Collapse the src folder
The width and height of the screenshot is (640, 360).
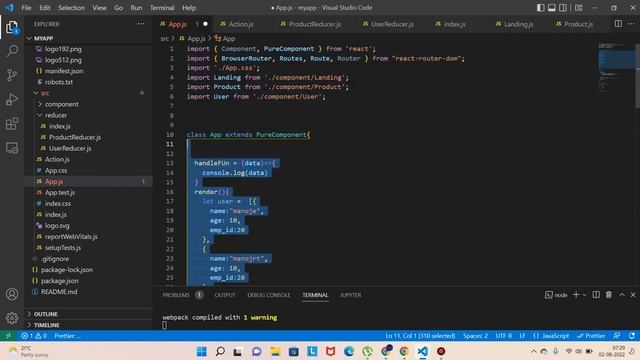89,93
